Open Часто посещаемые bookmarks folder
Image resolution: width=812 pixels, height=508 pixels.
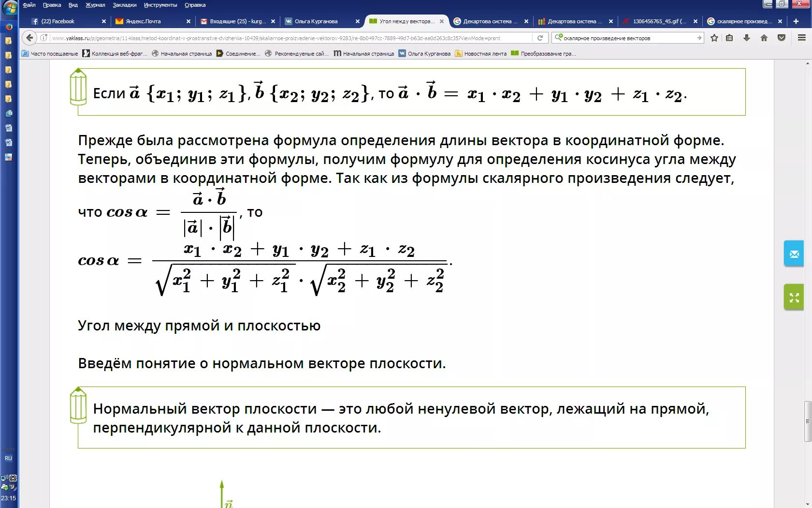click(50, 54)
